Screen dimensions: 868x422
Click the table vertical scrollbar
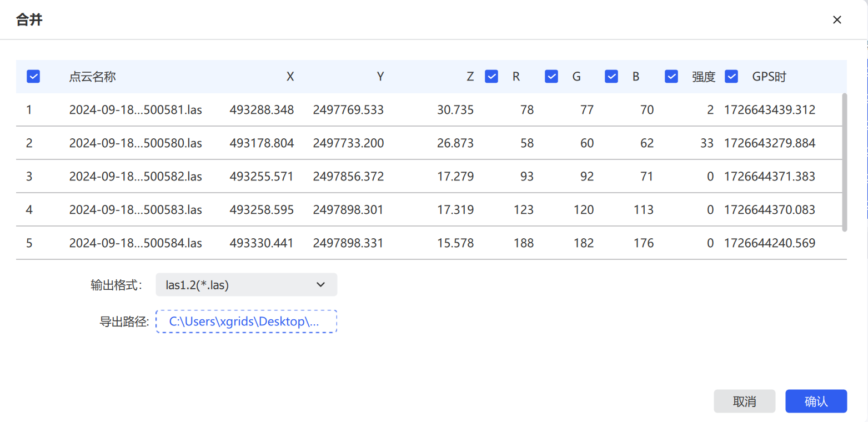pyautogui.click(x=845, y=162)
